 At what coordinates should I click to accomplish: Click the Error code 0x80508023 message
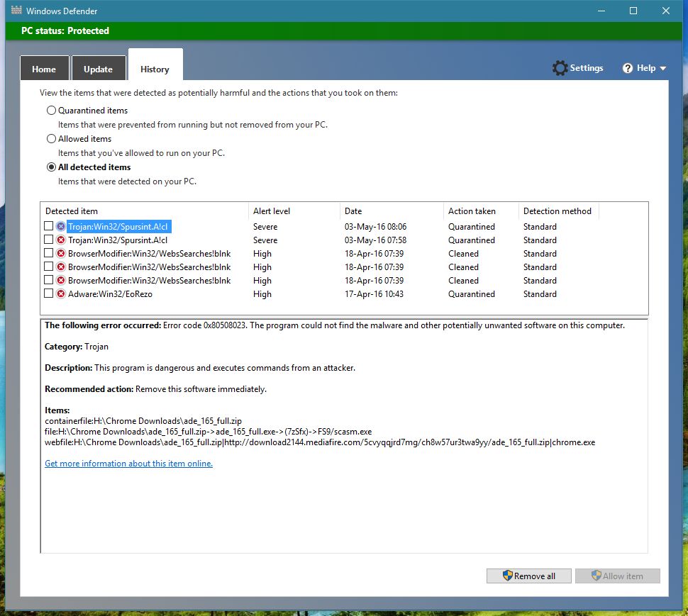click(x=335, y=325)
